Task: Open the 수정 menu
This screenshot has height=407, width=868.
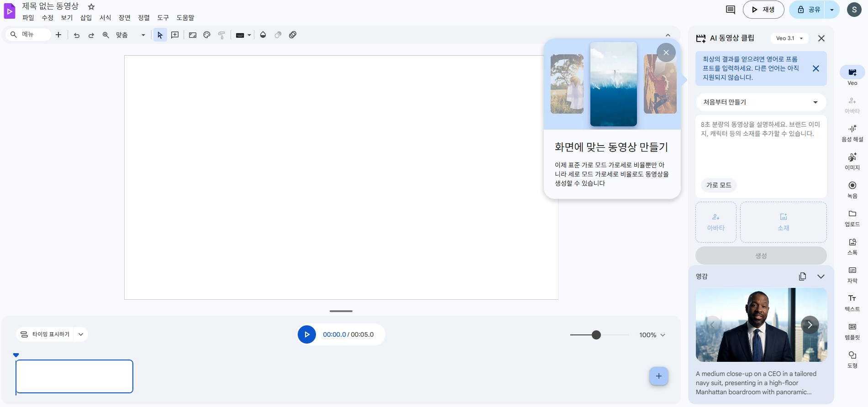Action: [47, 18]
